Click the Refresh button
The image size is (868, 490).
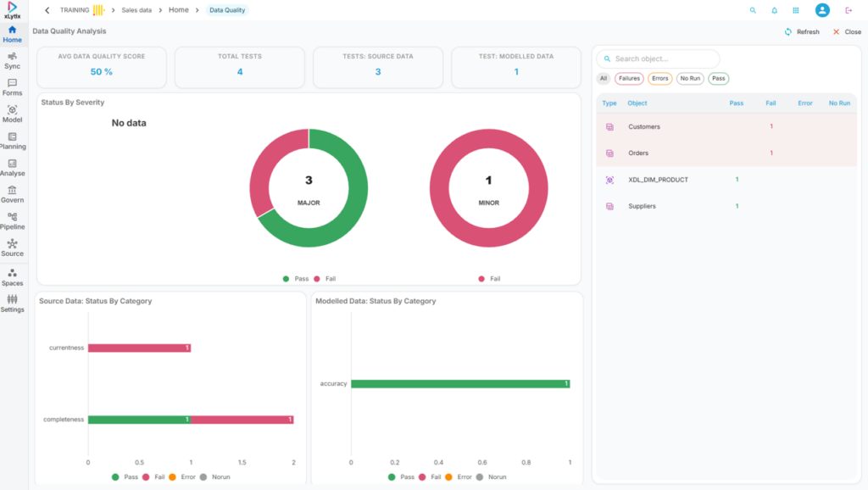(x=802, y=31)
